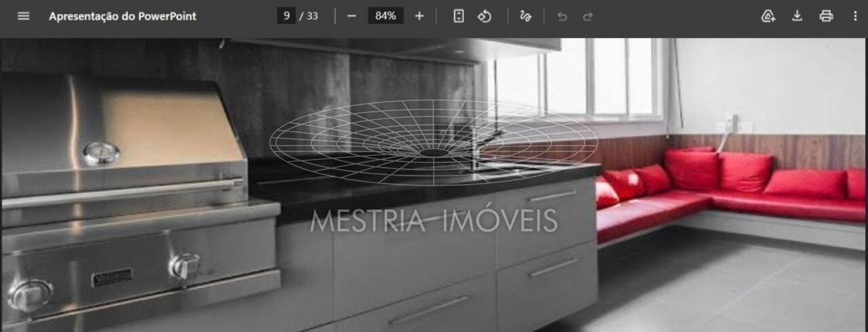Toggle the fit to page button
The width and height of the screenshot is (868, 332).
(x=458, y=16)
